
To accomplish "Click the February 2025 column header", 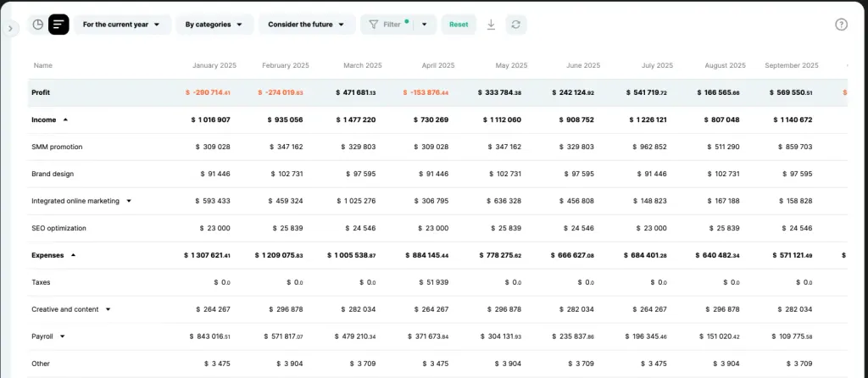I will [286, 65].
